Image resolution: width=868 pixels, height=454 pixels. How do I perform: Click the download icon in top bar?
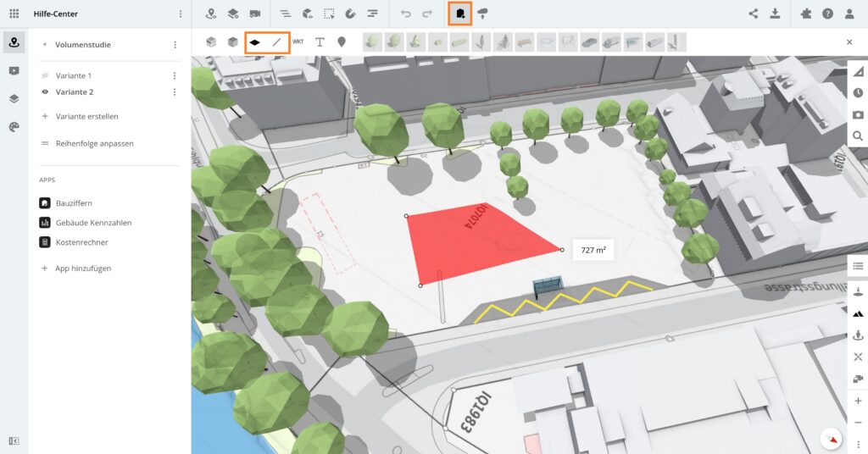click(x=775, y=14)
